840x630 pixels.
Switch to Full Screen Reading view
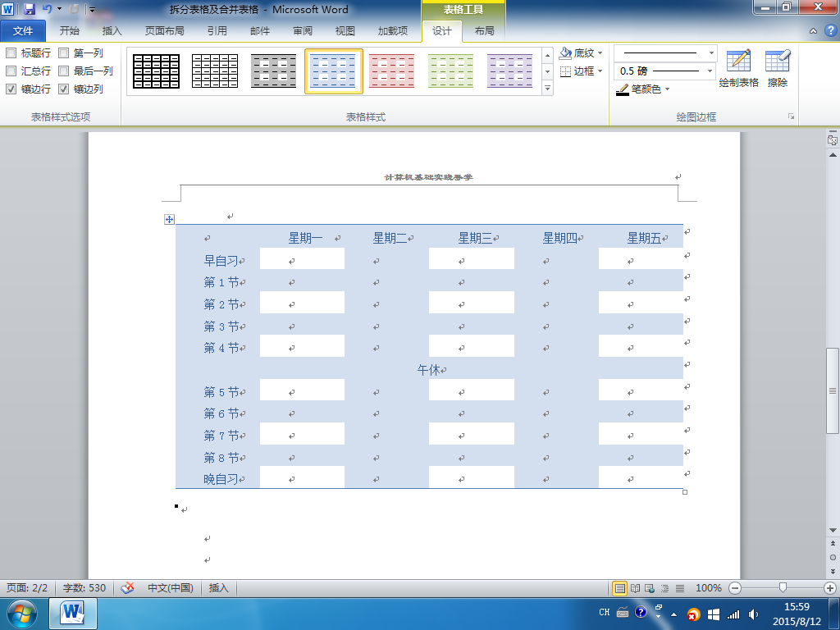[636, 587]
